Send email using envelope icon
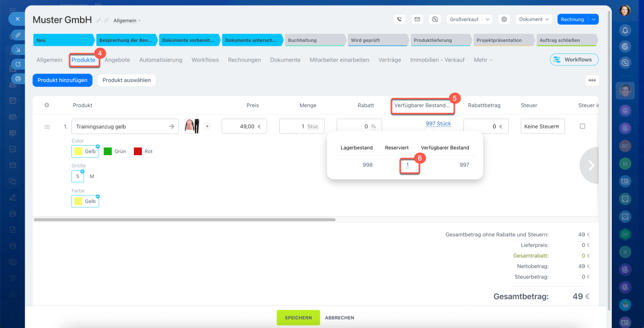This screenshot has height=328, width=644. [417, 19]
